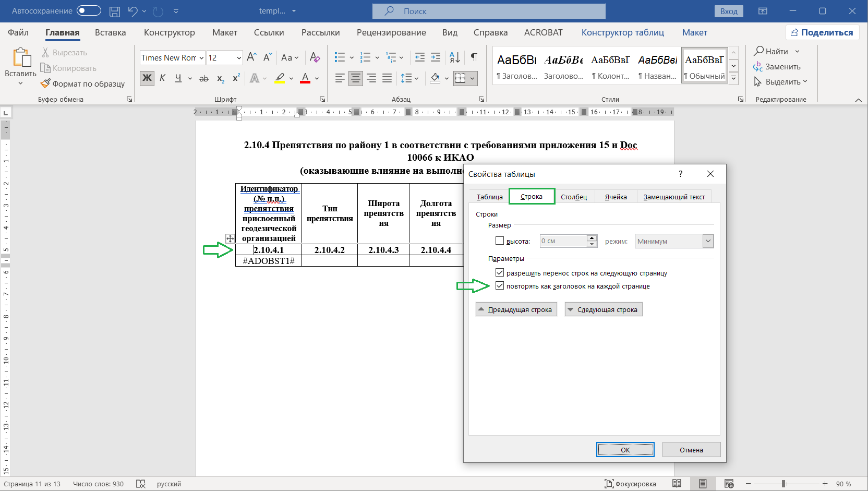The height and width of the screenshot is (491, 868).
Task: Open the row height mode dropdown
Action: [x=708, y=241]
